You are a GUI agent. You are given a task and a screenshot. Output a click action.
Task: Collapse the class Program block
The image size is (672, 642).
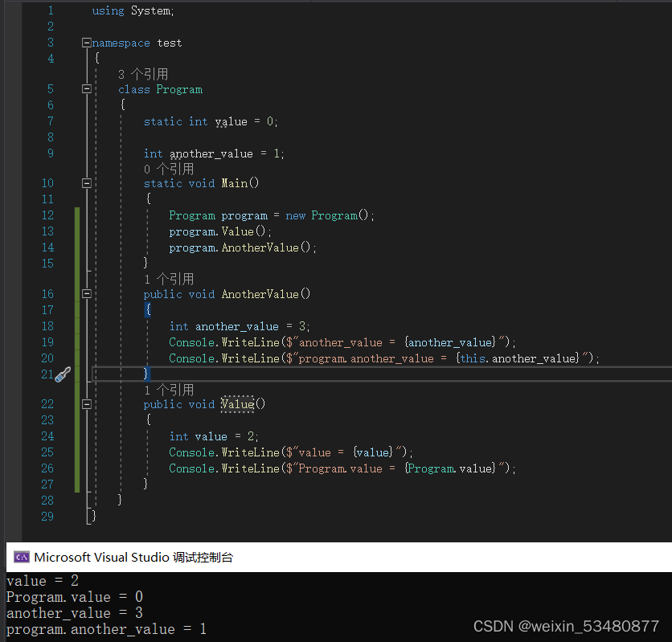pos(87,88)
